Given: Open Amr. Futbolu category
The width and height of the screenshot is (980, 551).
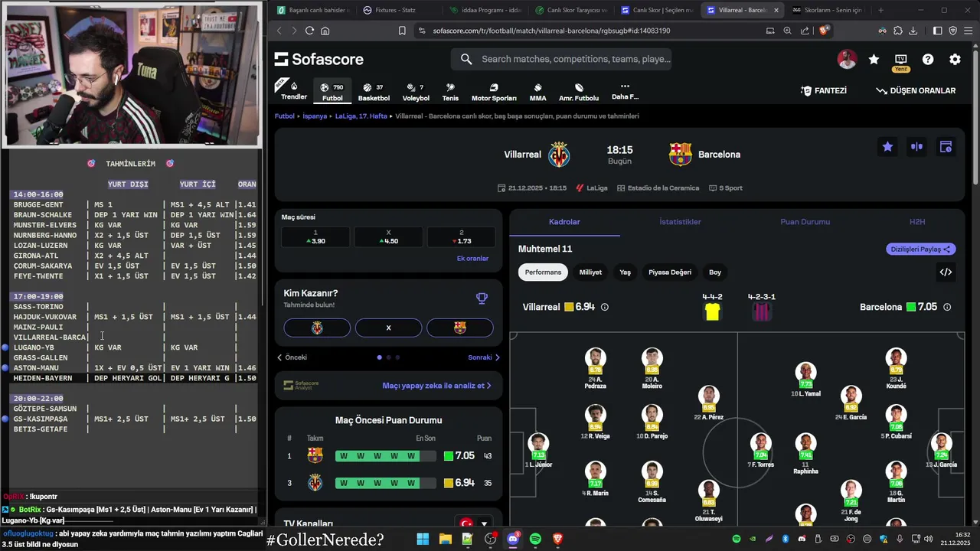Looking at the screenshot, I should [579, 92].
